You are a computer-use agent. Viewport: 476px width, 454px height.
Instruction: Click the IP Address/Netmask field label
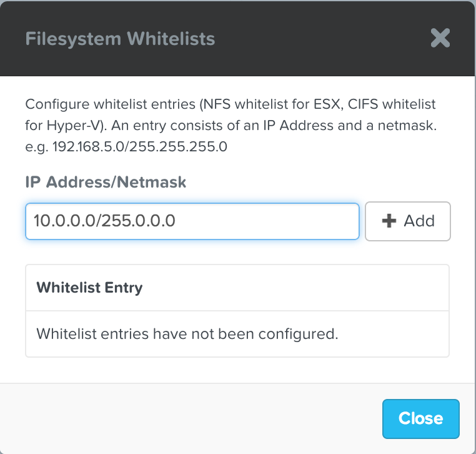106,182
